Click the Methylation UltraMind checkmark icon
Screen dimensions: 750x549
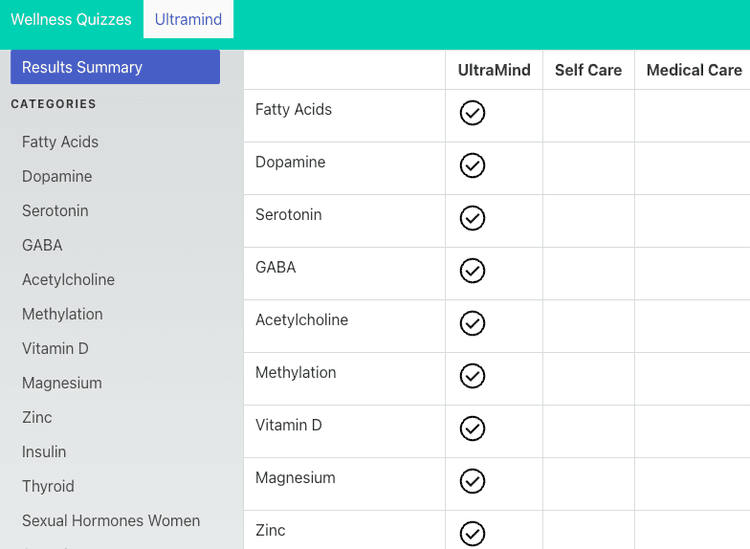click(472, 376)
